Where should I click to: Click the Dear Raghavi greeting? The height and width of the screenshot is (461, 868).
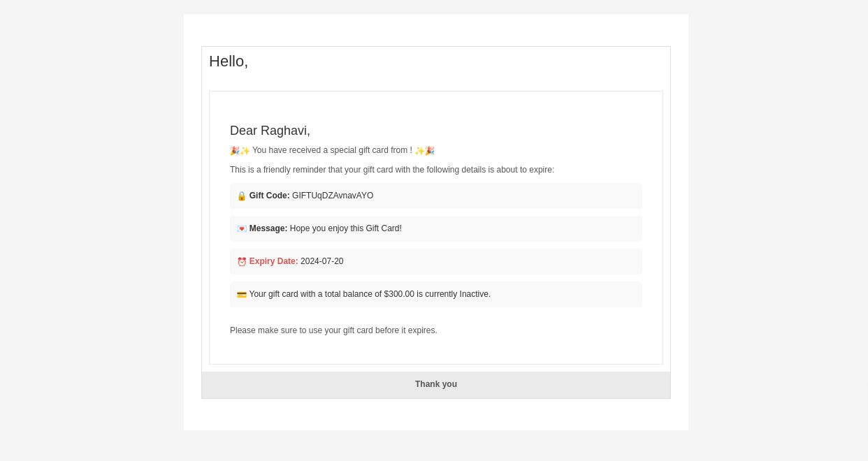270,131
